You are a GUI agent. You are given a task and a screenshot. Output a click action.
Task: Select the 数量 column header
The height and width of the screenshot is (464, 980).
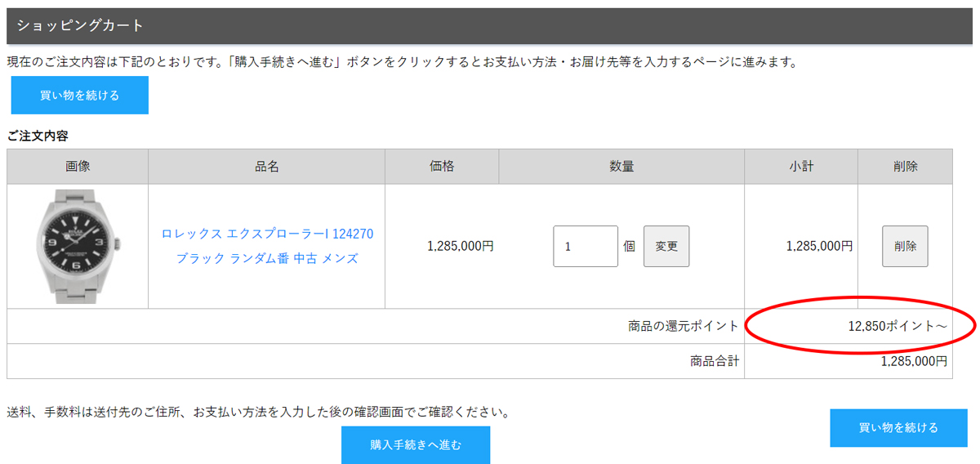click(621, 167)
